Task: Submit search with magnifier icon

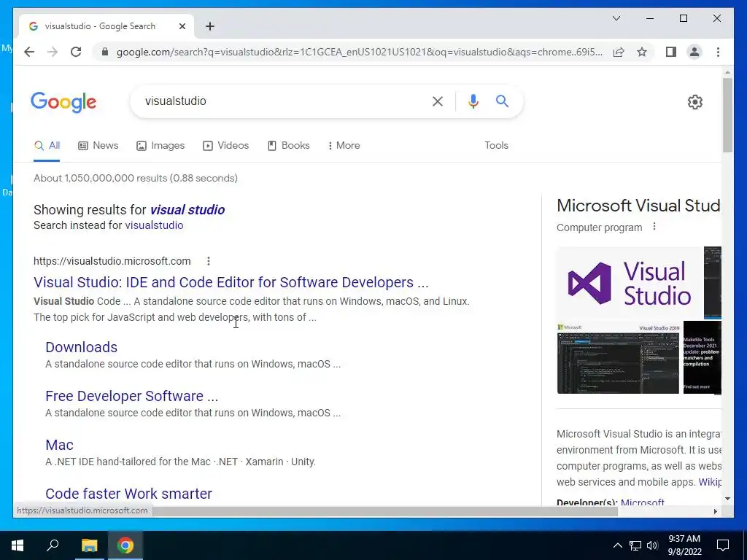Action: [502, 101]
